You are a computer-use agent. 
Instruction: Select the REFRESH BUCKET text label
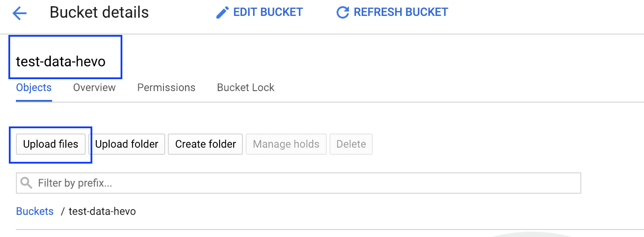click(x=401, y=12)
